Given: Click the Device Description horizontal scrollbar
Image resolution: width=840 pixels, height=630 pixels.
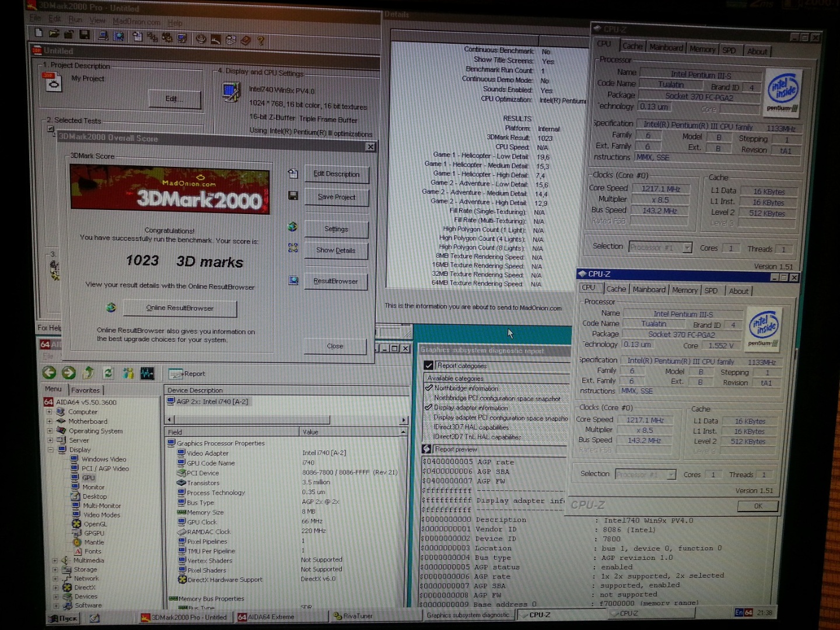Looking at the screenshot, I should point(286,420).
